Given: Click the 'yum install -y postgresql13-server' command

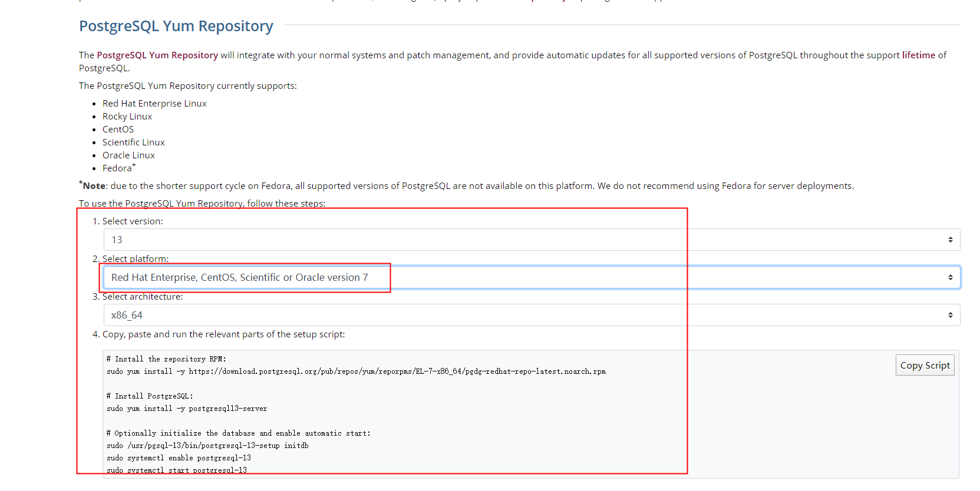Looking at the screenshot, I should [x=187, y=408].
